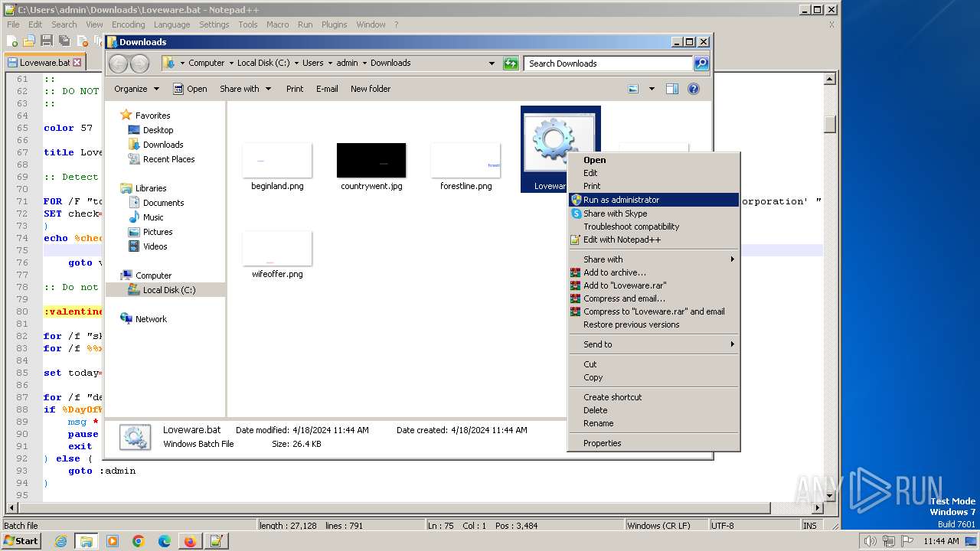Choose Run as administrator in context menu
980x551 pixels.
(x=654, y=200)
